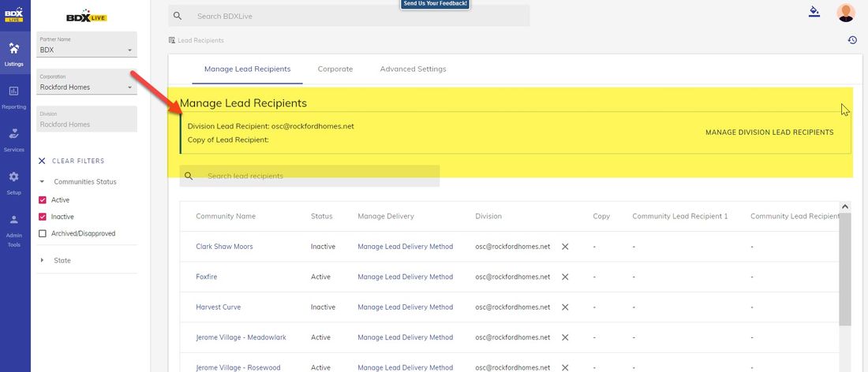The image size is (868, 372).
Task: Click Manage Division Lead Recipients button
Action: pos(769,132)
